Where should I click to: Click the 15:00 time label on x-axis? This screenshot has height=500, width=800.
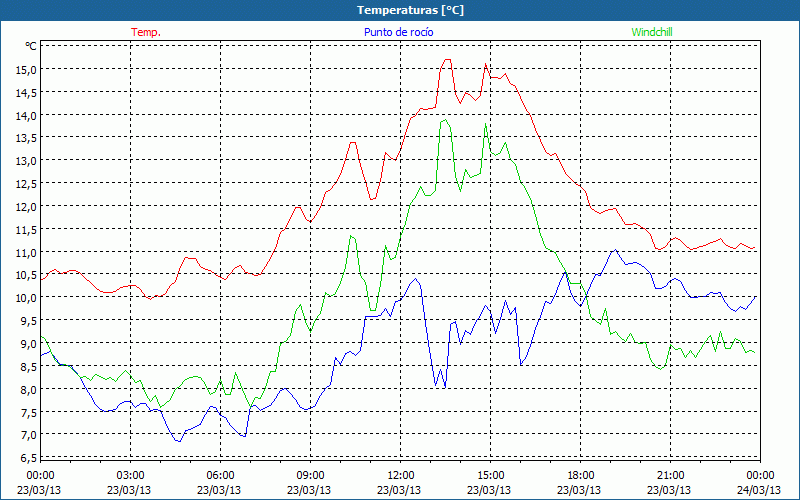(x=491, y=476)
